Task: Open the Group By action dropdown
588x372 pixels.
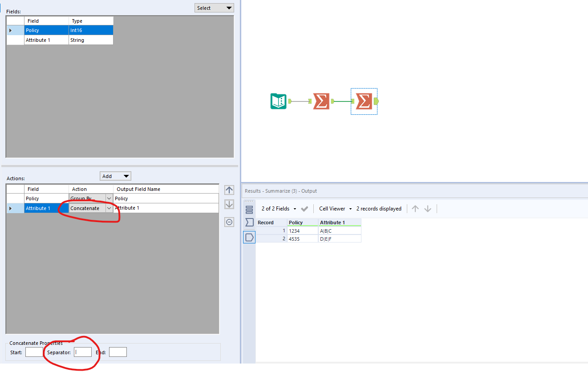Action: click(109, 198)
